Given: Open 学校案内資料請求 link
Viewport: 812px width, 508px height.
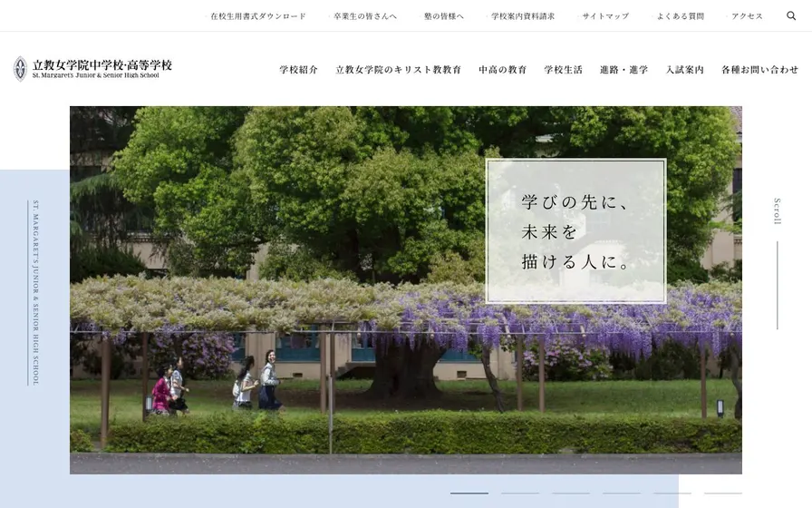Looking at the screenshot, I should (x=523, y=16).
